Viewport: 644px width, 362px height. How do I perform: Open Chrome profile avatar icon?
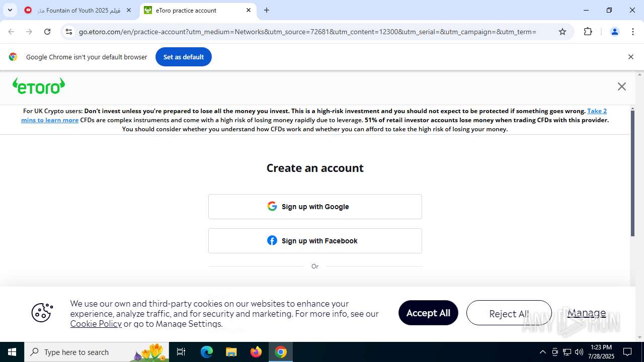(x=614, y=32)
